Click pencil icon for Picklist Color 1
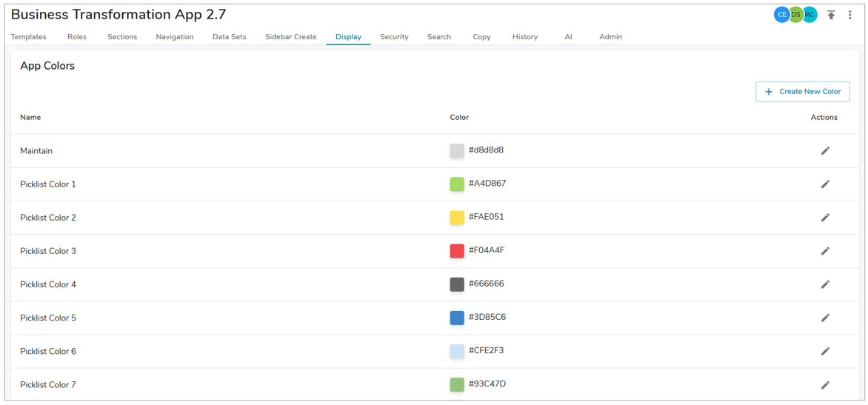This screenshot has width=868, height=405. click(825, 184)
